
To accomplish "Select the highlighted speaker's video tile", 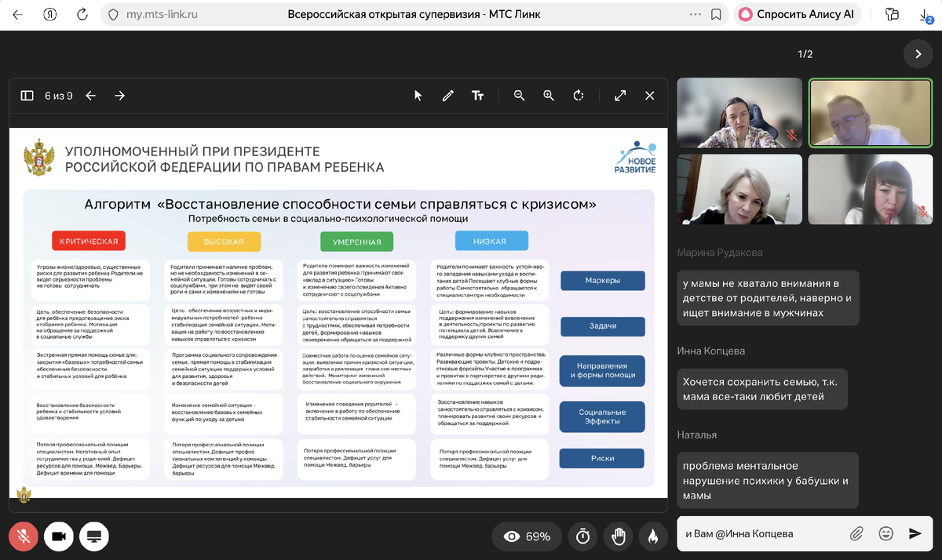I will click(871, 112).
